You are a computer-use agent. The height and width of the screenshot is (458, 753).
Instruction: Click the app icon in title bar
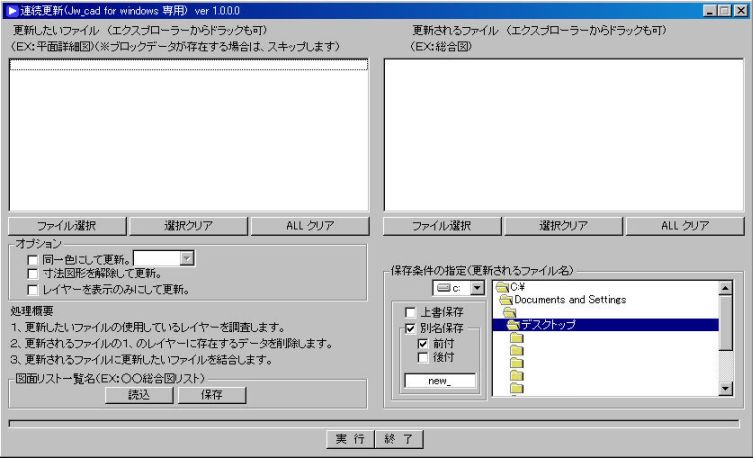click(13, 9)
